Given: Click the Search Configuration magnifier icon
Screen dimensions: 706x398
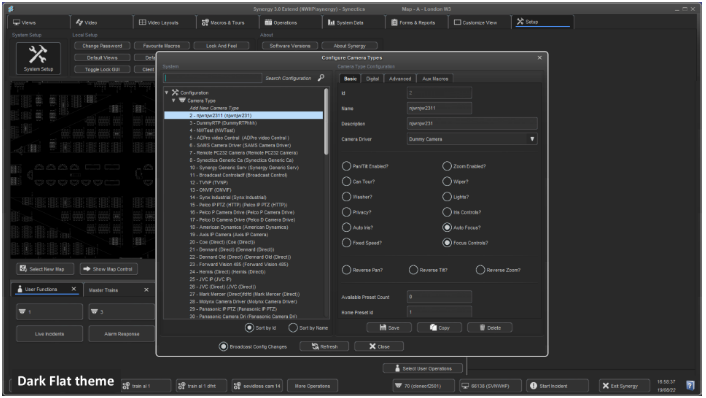Looking at the screenshot, I should [x=321, y=78].
